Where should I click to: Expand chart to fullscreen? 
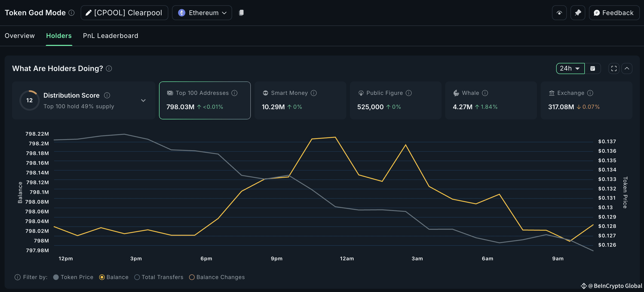[x=614, y=68]
